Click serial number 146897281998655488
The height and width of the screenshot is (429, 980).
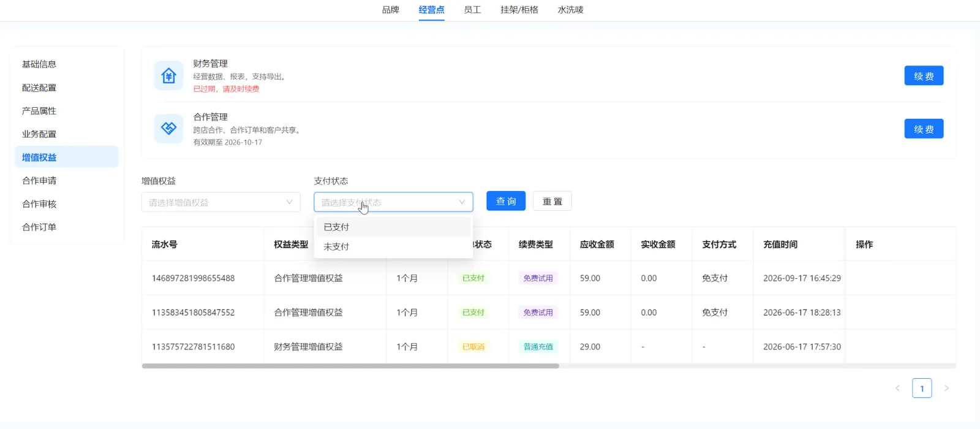[194, 278]
